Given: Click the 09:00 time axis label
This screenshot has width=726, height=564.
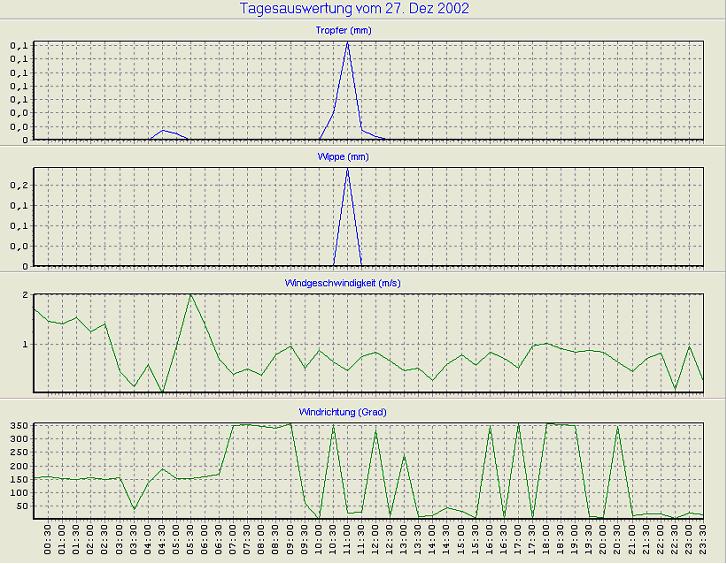Looking at the screenshot, I should 291,542.
